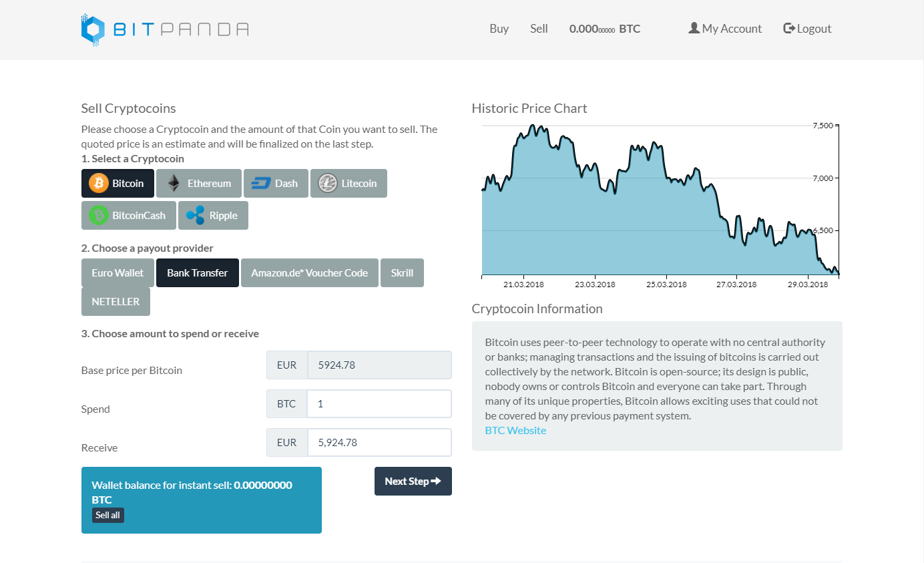Viewport: 924px width, 563px height.
Task: Click the 7,500 chart axis label
Action: pyautogui.click(x=823, y=126)
